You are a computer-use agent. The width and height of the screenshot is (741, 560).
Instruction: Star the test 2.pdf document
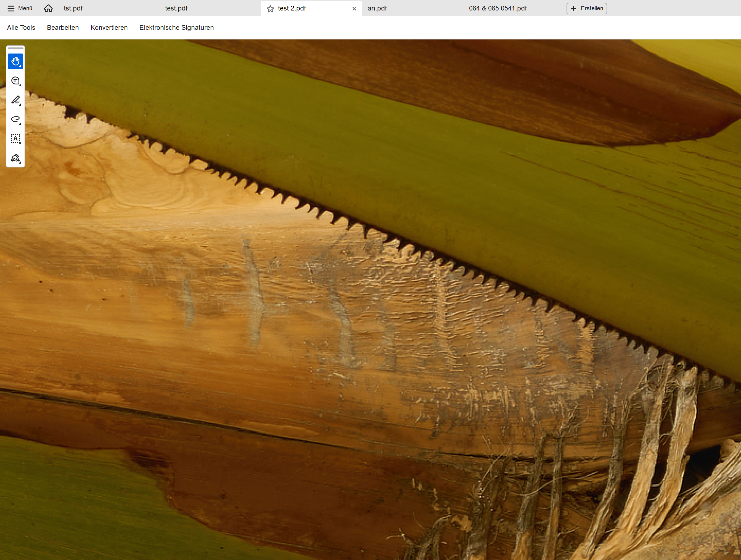coord(270,9)
